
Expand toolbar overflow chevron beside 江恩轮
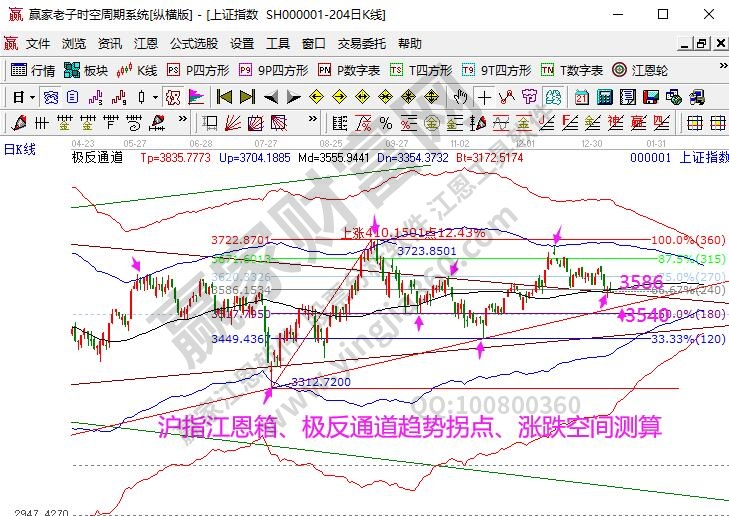point(723,66)
